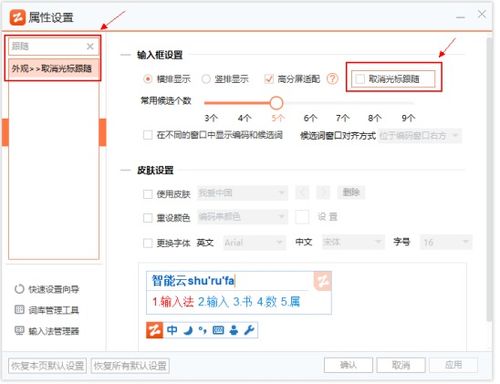The height and width of the screenshot is (384, 500).
Task: Click the color swatch next to 设置
Action: 302,217
